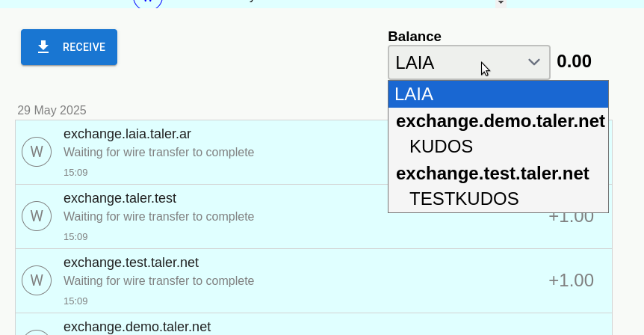Open the exchange.laia.taler.ar transaction title

point(127,134)
